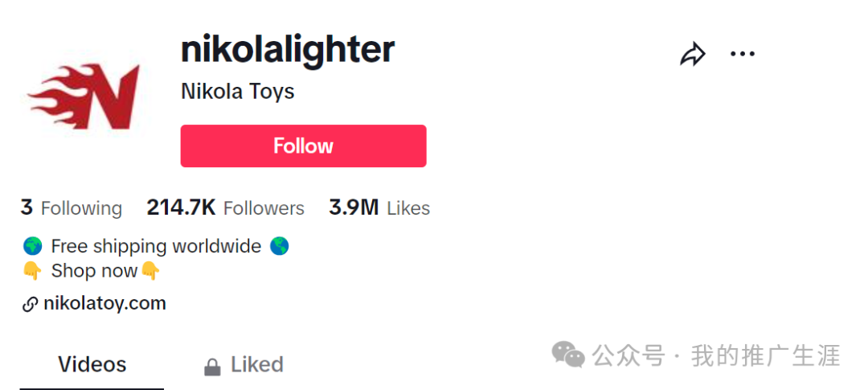Click the share arrow icon
The image size is (868, 390).
pyautogui.click(x=693, y=55)
